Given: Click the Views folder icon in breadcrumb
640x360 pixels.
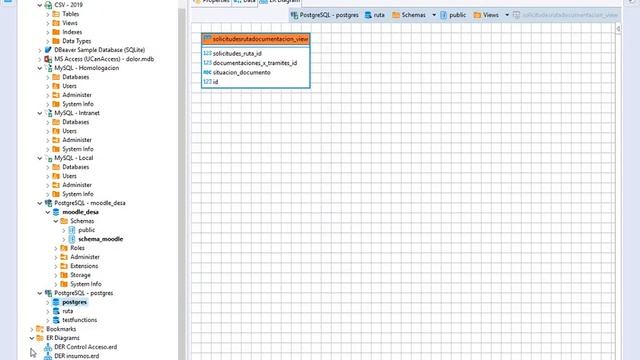Looking at the screenshot, I should point(478,15).
